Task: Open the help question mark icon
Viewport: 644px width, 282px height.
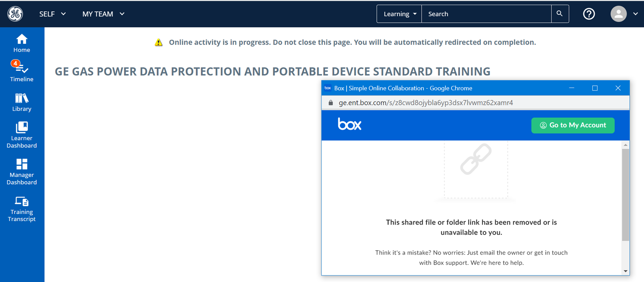Action: click(589, 14)
